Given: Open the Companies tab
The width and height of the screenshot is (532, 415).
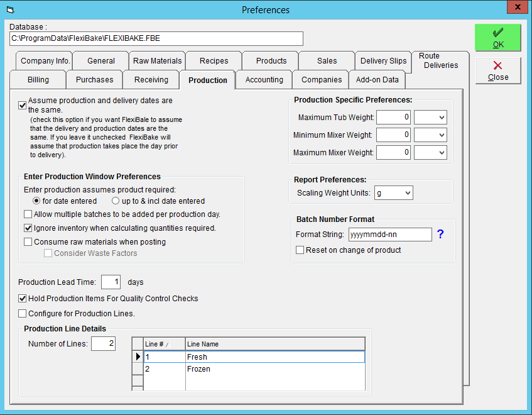Looking at the screenshot, I should (322, 80).
